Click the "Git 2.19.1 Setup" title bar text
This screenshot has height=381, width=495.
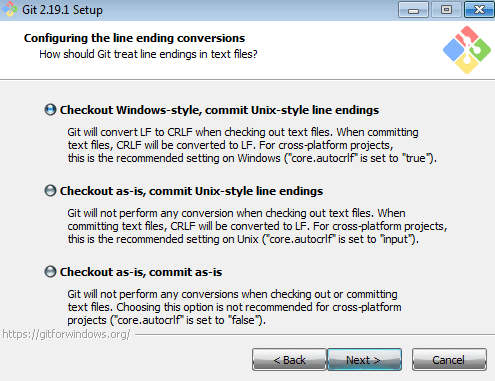pyautogui.click(x=62, y=10)
